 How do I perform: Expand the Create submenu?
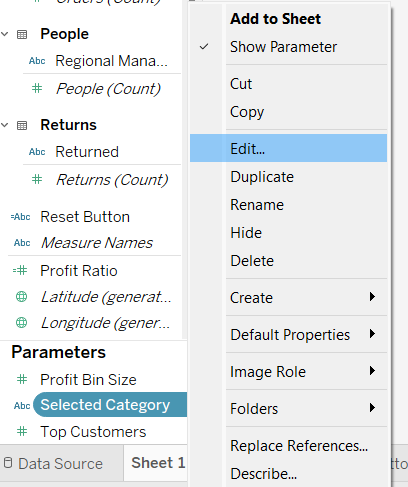pos(288,297)
